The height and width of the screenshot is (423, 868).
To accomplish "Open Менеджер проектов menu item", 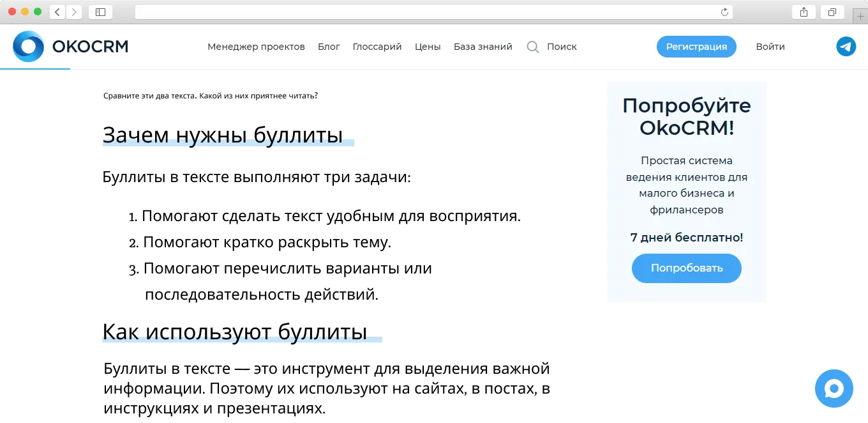I will [256, 47].
